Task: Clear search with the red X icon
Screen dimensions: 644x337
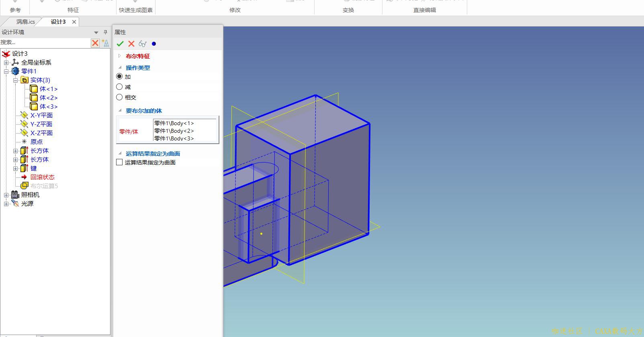Action: tap(95, 43)
